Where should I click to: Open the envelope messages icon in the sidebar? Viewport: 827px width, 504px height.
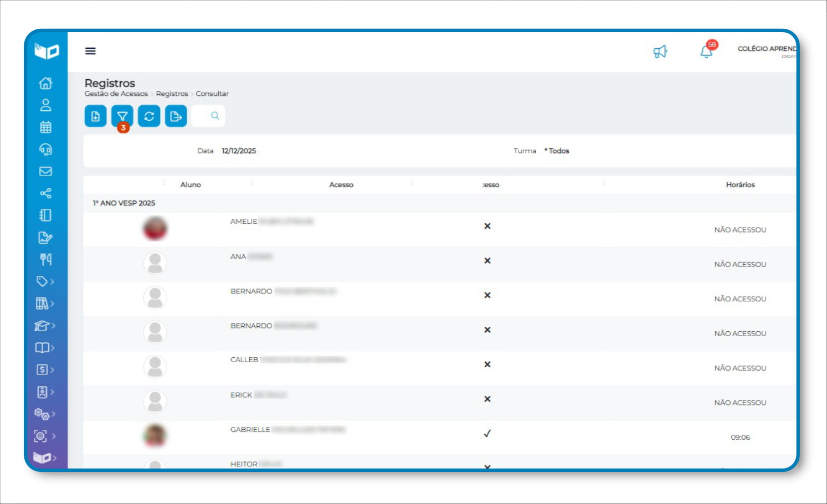[x=45, y=171]
